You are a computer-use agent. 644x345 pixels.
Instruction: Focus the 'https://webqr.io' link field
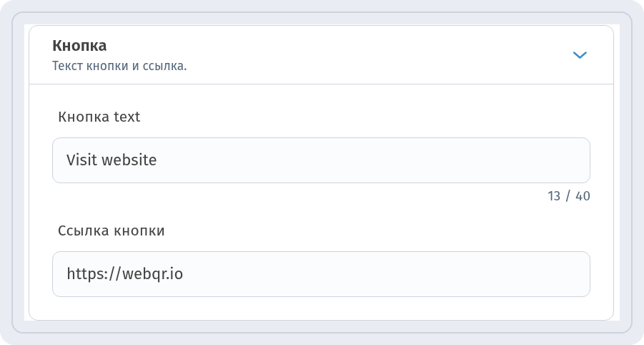click(x=321, y=274)
